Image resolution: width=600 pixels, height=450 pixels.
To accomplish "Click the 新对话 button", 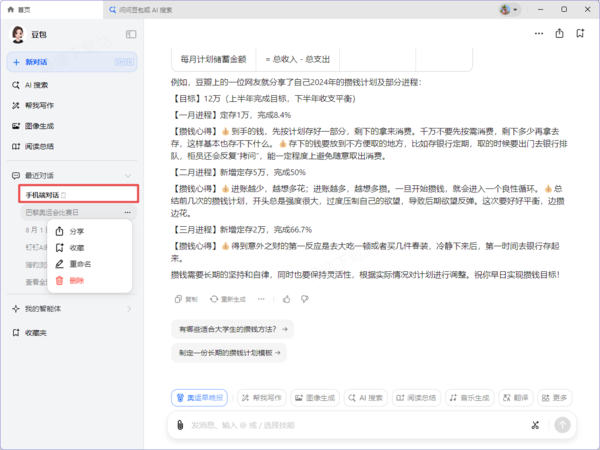I will pyautogui.click(x=72, y=62).
